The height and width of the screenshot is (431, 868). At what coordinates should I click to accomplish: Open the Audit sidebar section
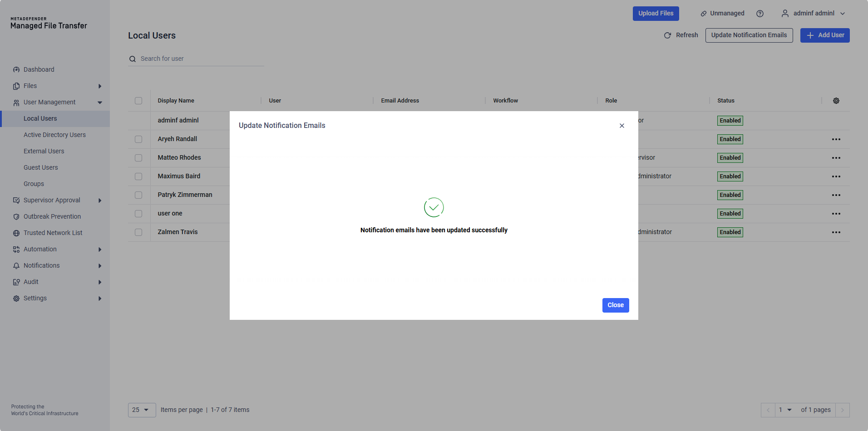[x=31, y=282]
